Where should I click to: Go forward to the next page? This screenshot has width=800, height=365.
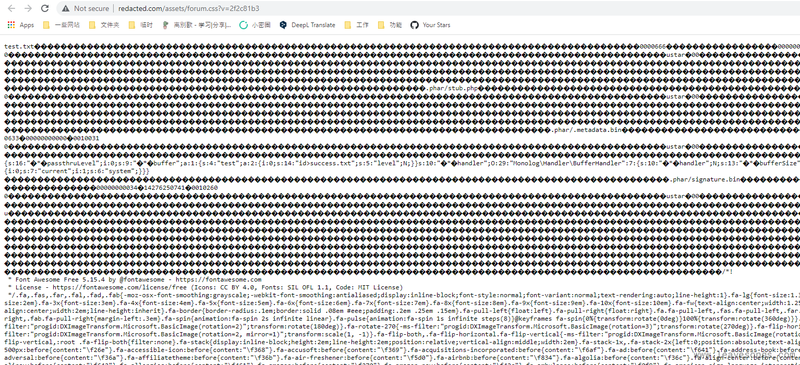click(28, 9)
